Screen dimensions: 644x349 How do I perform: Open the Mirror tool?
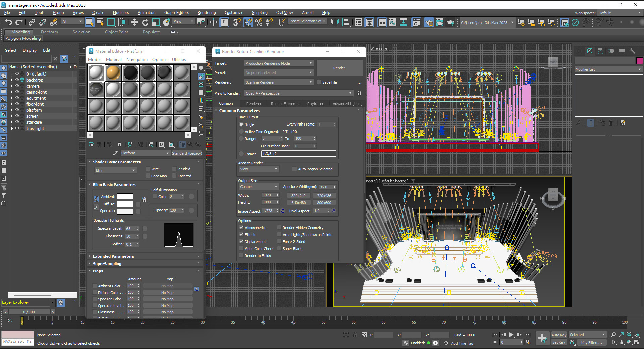pos(334,22)
